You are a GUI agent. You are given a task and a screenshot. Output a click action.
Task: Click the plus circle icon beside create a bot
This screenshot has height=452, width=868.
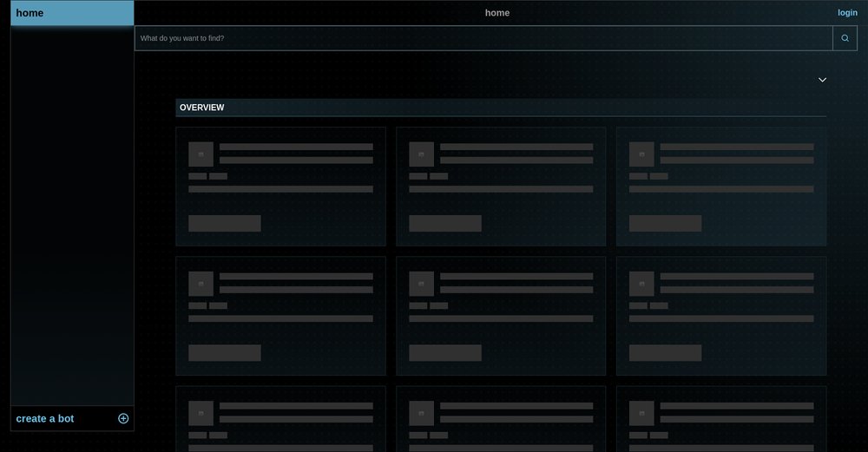[x=123, y=418]
